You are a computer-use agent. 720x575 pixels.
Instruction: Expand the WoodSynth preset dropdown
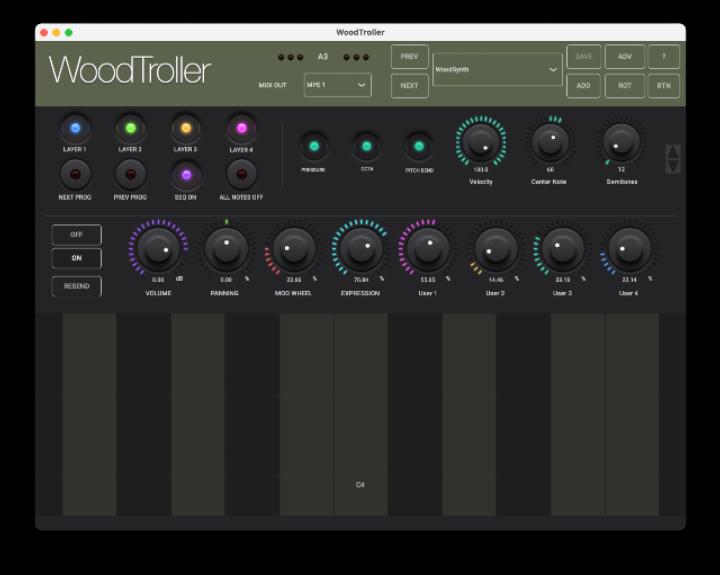(497, 70)
